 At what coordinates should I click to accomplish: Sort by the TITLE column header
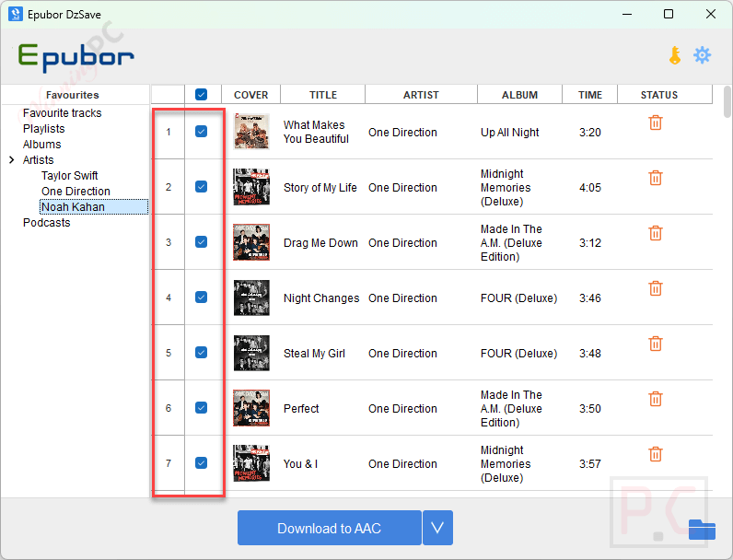tap(323, 95)
